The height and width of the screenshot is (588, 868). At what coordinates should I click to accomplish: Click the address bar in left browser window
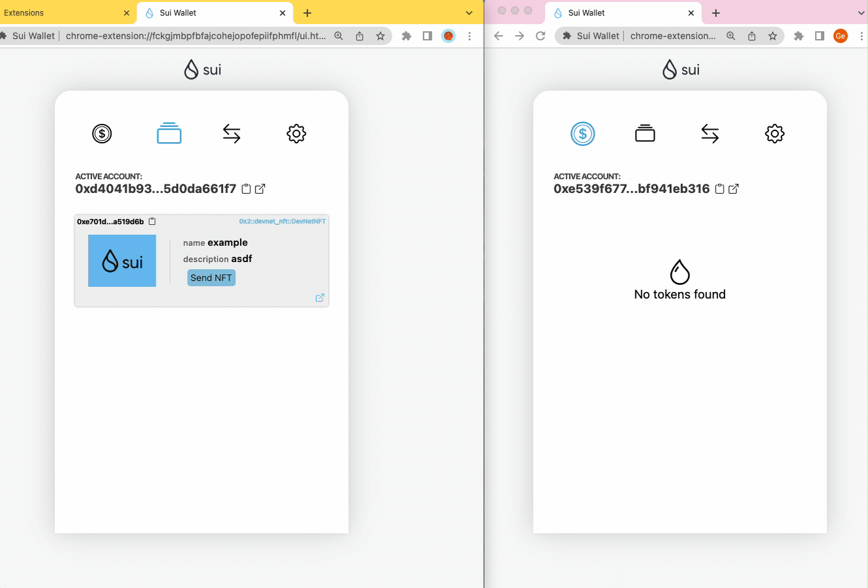[x=196, y=36]
